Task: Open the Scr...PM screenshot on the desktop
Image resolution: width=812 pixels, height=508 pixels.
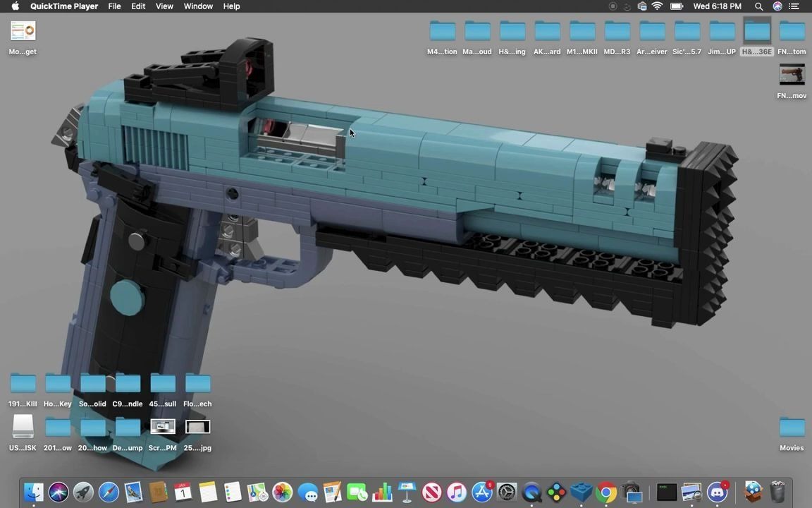Action: (x=162, y=426)
